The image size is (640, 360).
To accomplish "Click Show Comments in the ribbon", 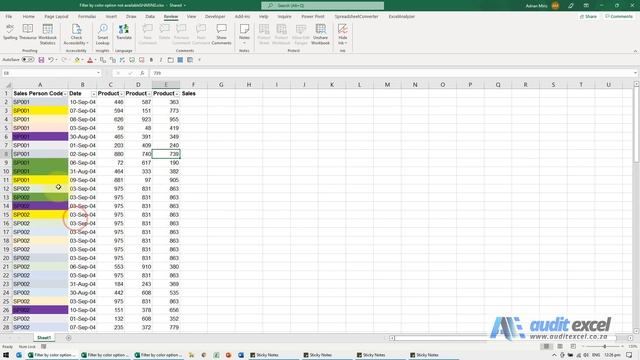I will click(221, 34).
